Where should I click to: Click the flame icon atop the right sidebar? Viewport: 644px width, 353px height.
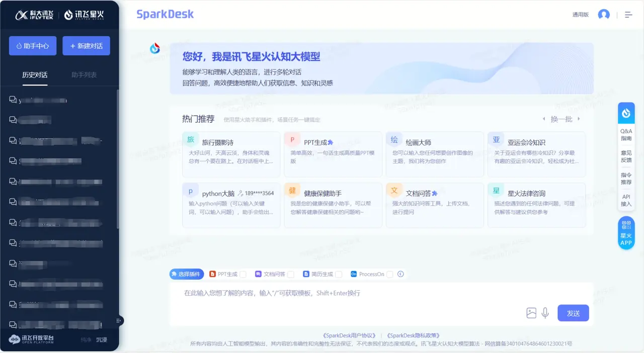(x=626, y=112)
